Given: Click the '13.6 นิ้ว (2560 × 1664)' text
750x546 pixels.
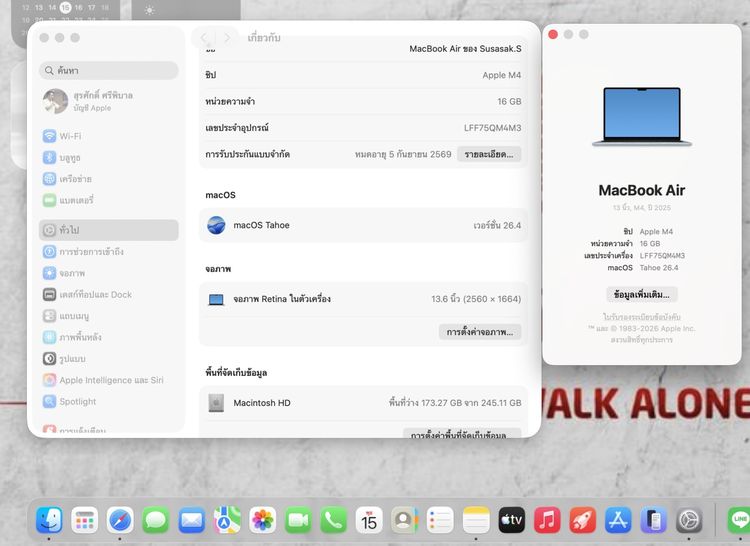Looking at the screenshot, I should (476, 299).
